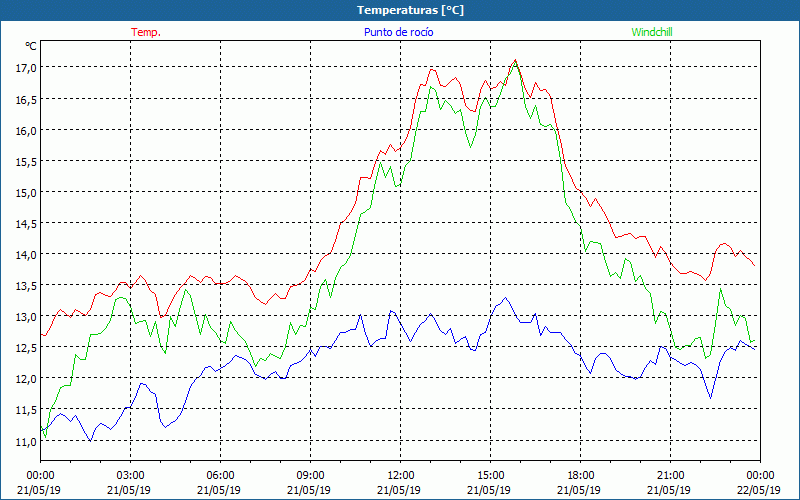Click the Temperaturas [°C] chart title
The image size is (800, 500).
[x=410, y=10]
